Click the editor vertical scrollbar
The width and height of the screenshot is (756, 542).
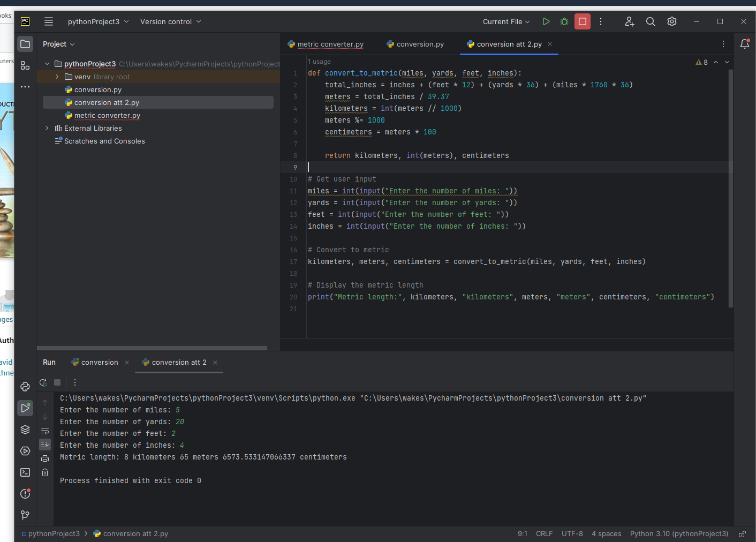pos(731,189)
